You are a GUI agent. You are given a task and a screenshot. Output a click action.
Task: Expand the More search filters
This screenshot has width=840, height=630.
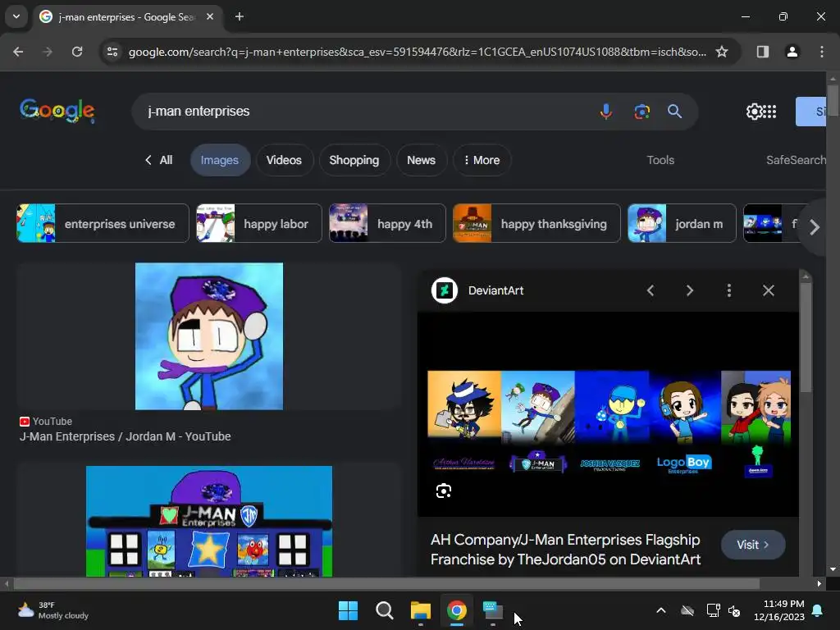(x=482, y=160)
